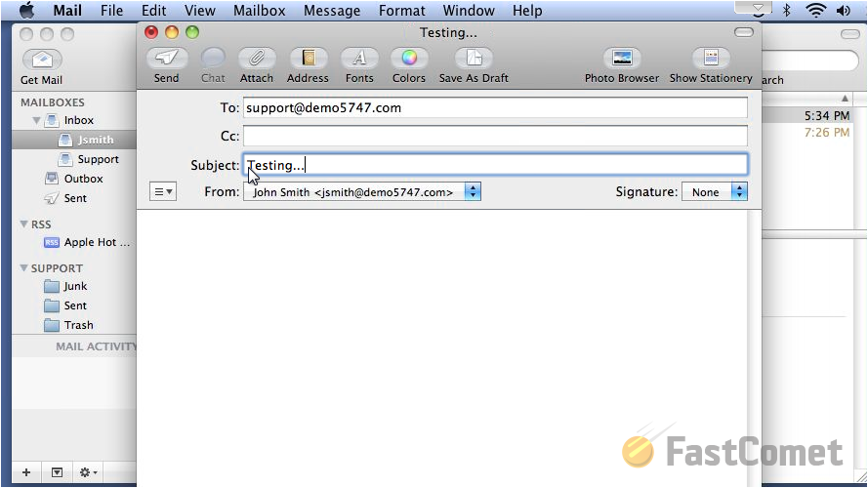Open the Apple menu

tap(27, 10)
